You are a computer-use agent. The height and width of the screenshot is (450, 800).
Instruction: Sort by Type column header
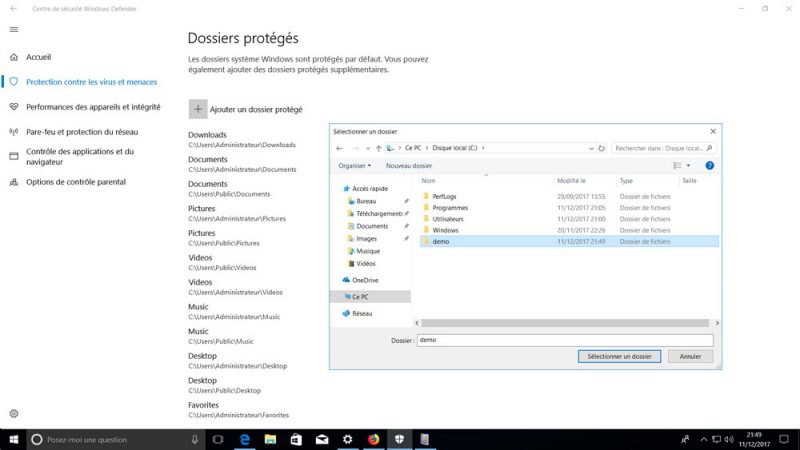tap(626, 181)
